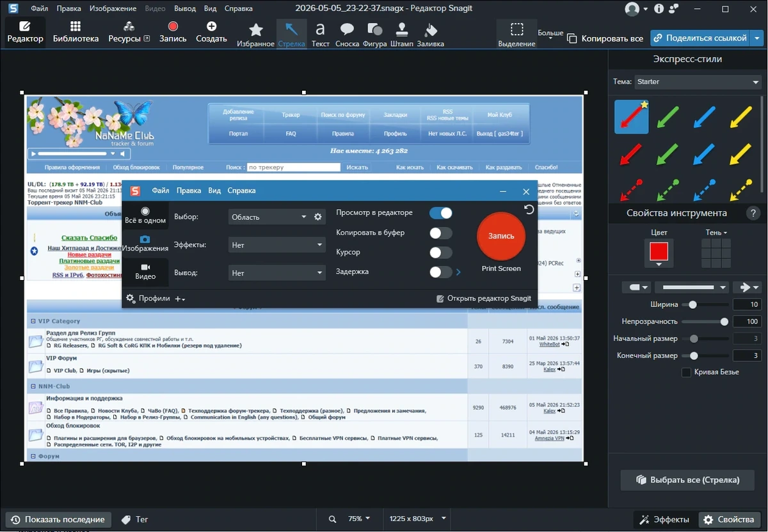Open the Properties (Свойства) panel
The width and height of the screenshot is (768, 532).
click(730, 519)
